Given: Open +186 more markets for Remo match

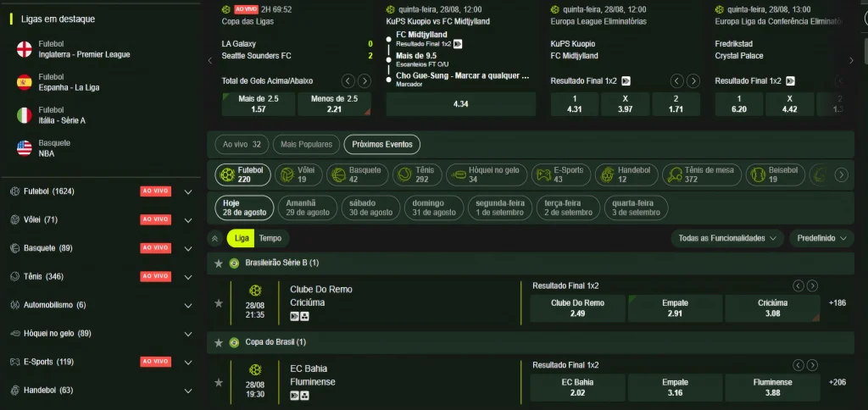Looking at the screenshot, I should tap(837, 302).
